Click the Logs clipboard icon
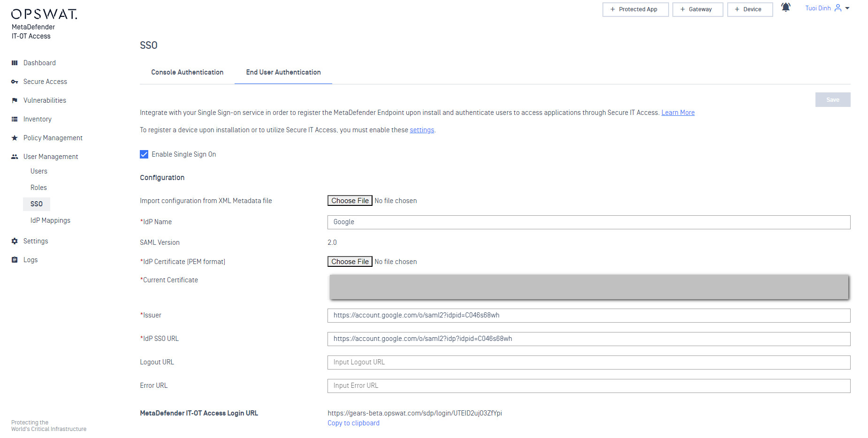This screenshot has width=868, height=438. (x=15, y=260)
